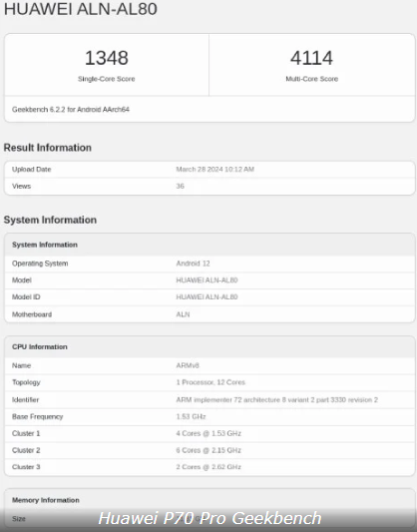Click the Model ID row value
This screenshot has width=417, height=532.
point(207,296)
